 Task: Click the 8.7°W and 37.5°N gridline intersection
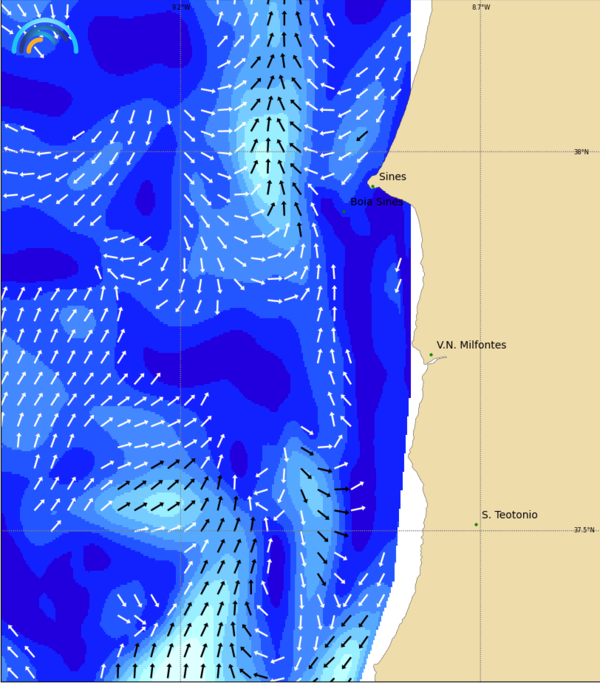click(481, 531)
